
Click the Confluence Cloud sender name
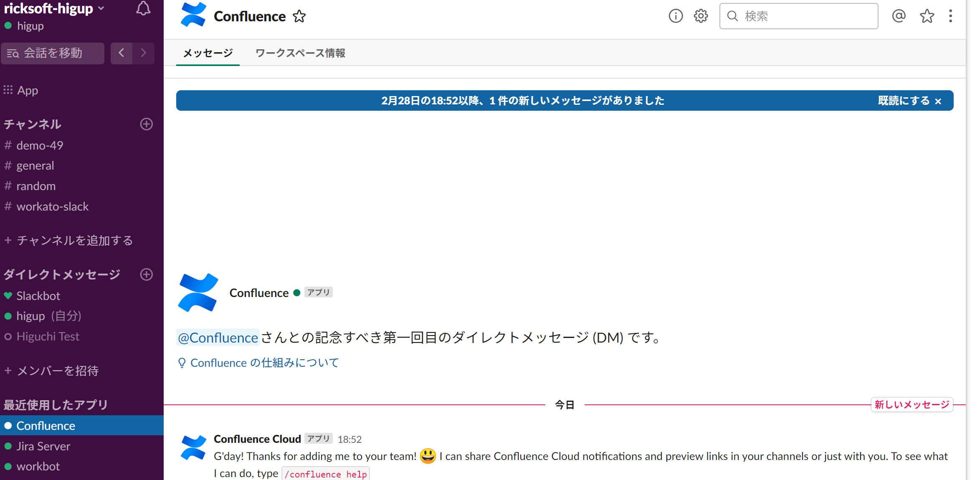(x=257, y=439)
